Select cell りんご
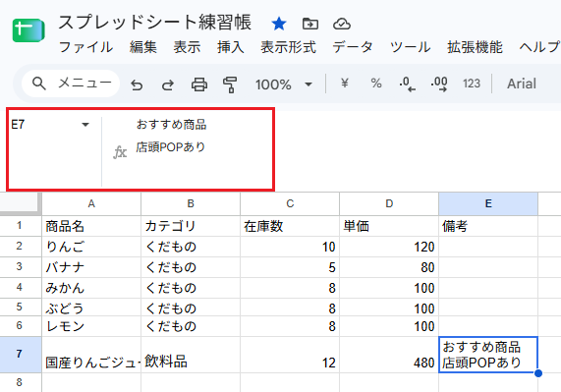561x392 pixels. coord(91,247)
